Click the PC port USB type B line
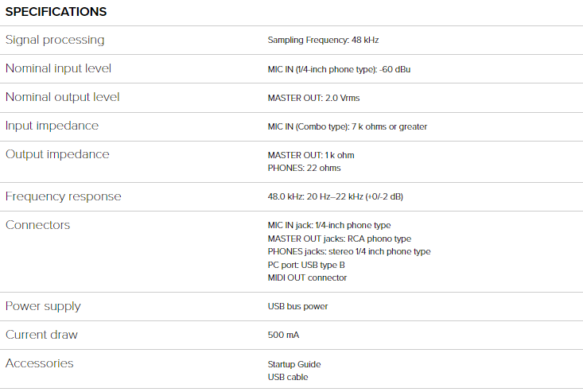Image resolution: width=583 pixels, height=392 pixels. pos(306,265)
